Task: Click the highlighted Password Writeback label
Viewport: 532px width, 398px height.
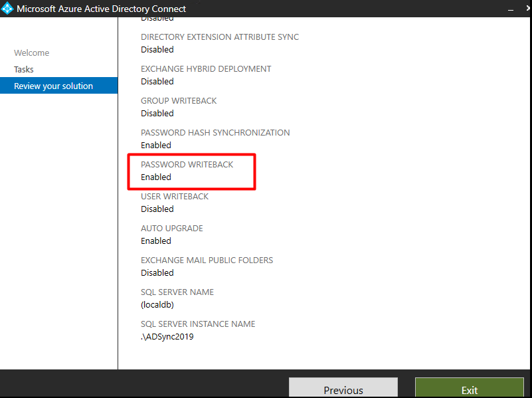Action: [187, 165]
